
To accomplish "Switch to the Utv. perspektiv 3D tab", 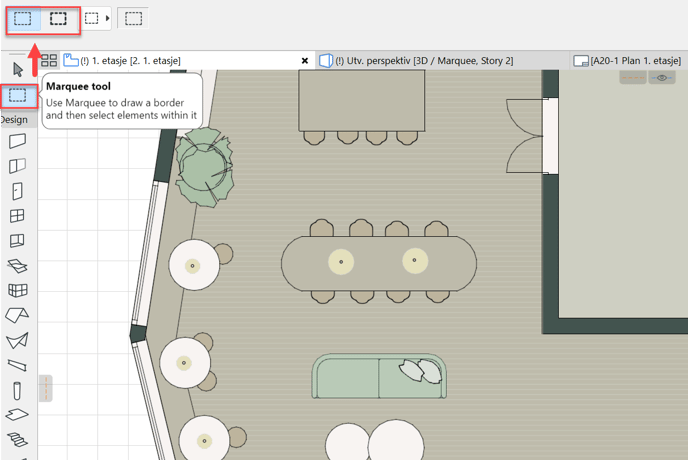I will click(x=443, y=61).
